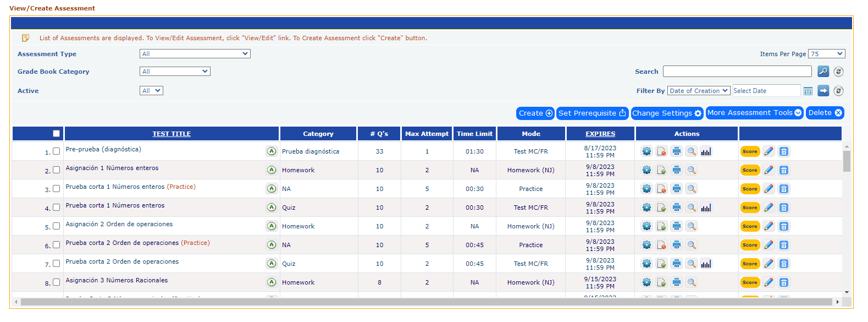Open the More Assessment Tools menu
This screenshot has width=868, height=322.
click(754, 113)
